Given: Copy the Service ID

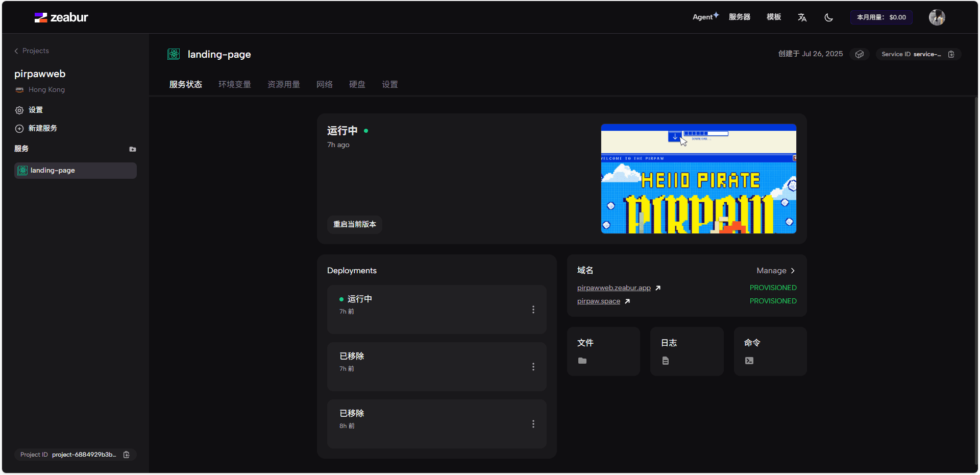Looking at the screenshot, I should [951, 54].
